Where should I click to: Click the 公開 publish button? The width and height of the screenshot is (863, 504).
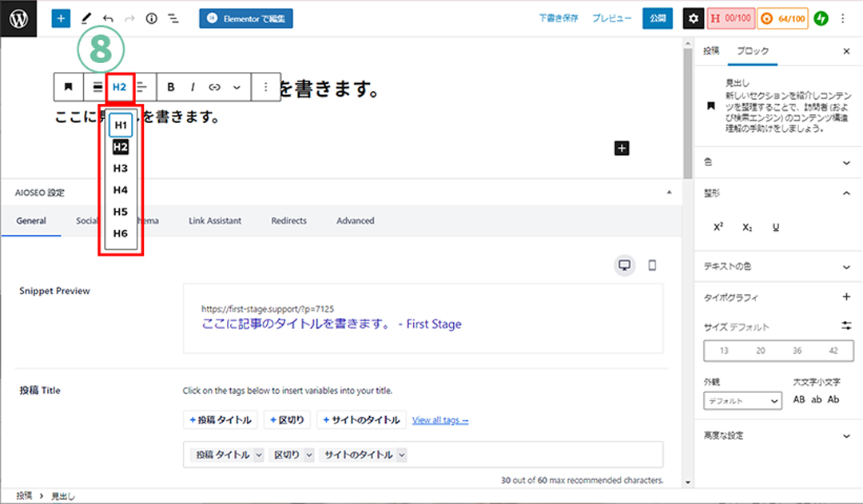657,18
